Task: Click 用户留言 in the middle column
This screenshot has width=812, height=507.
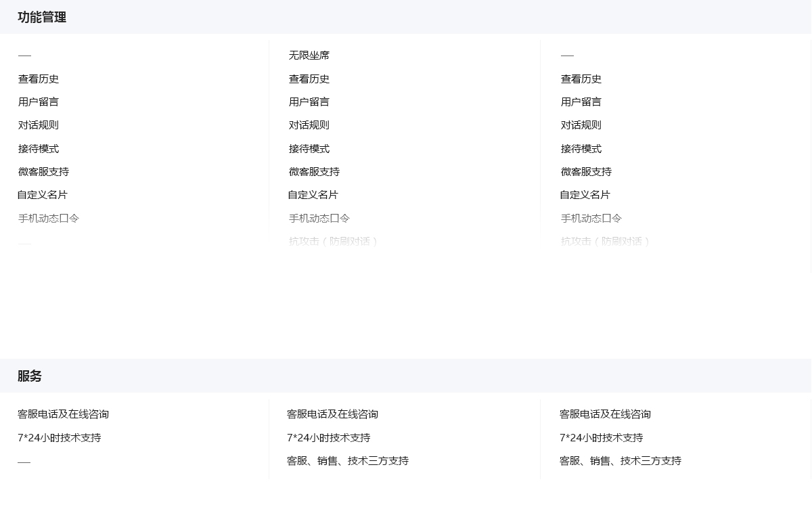Action: point(309,102)
